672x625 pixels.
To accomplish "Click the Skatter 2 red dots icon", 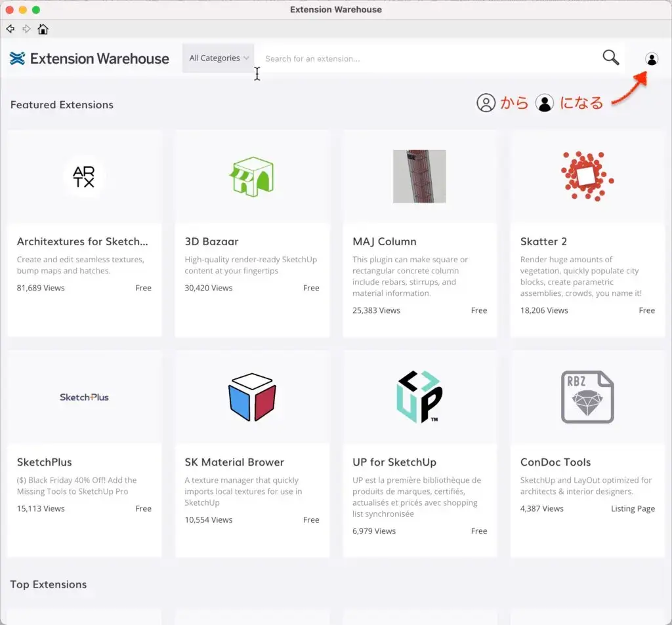I will point(587,176).
